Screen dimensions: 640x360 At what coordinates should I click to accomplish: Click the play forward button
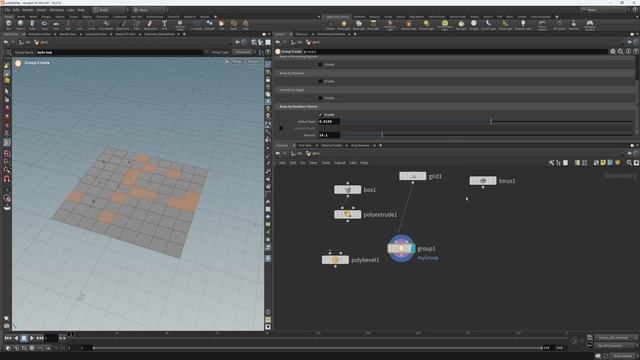tap(32, 338)
